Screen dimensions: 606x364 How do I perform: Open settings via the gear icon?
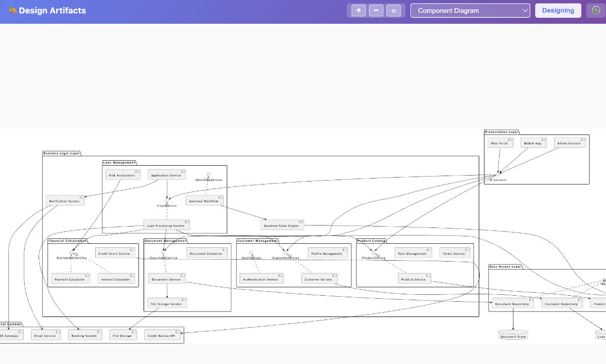click(596, 10)
